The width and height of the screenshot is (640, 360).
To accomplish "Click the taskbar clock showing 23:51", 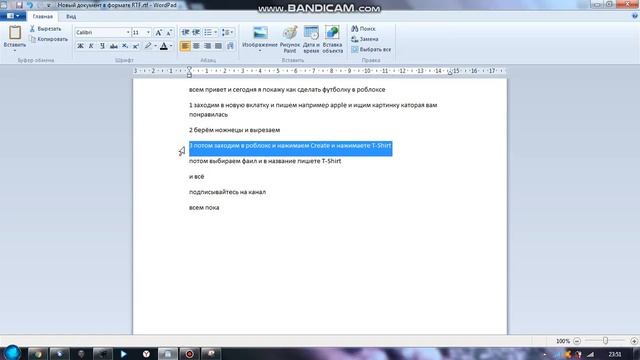I will point(615,354).
